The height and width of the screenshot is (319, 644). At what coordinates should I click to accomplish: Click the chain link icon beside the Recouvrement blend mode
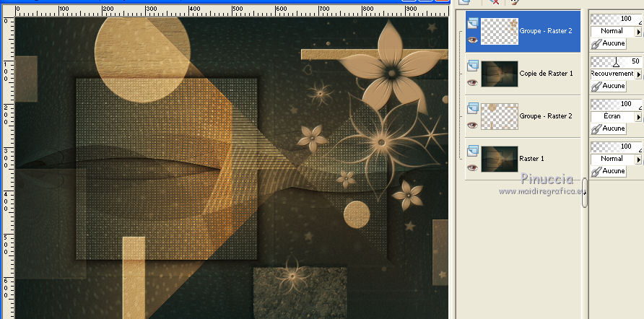click(596, 86)
